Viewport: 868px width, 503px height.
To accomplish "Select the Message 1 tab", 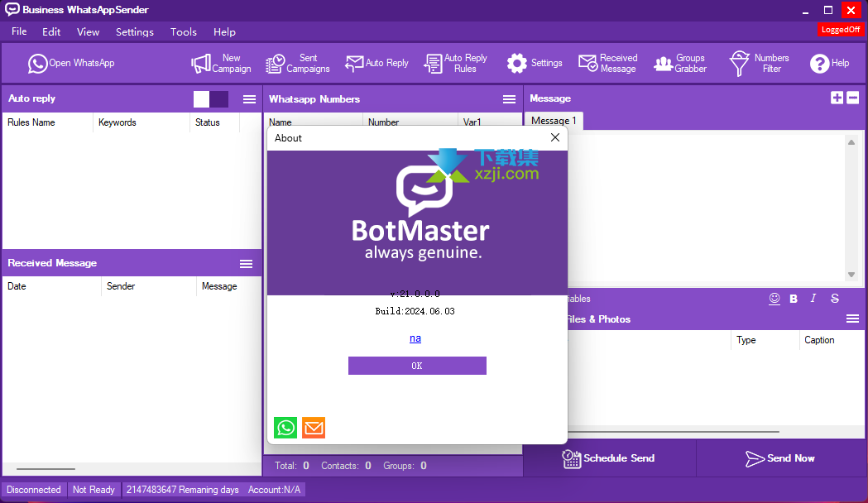I will pos(554,121).
